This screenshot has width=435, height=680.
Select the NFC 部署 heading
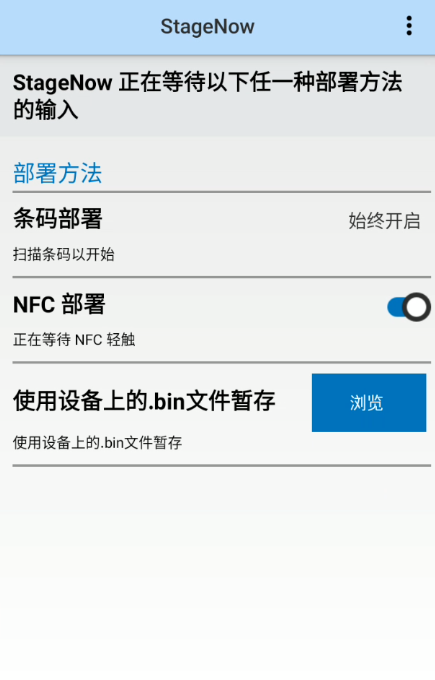tap(59, 304)
